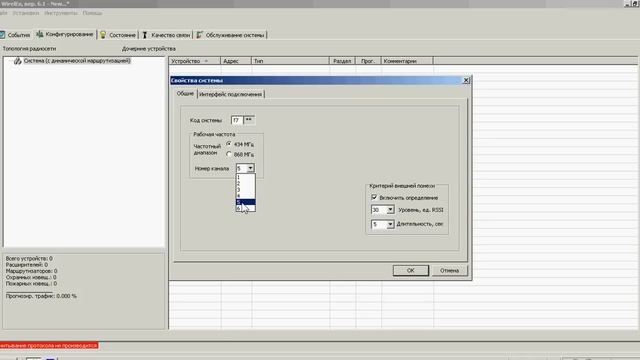Click 'Маршрутизаторов: 0' text
The height and width of the screenshot is (360, 640).
[x=31, y=271]
